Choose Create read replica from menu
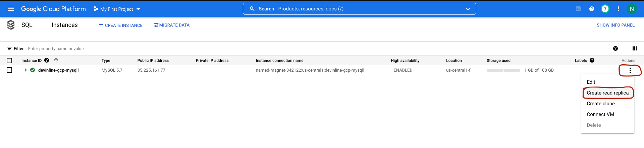Viewport: 644px width, 148px height. [x=607, y=93]
